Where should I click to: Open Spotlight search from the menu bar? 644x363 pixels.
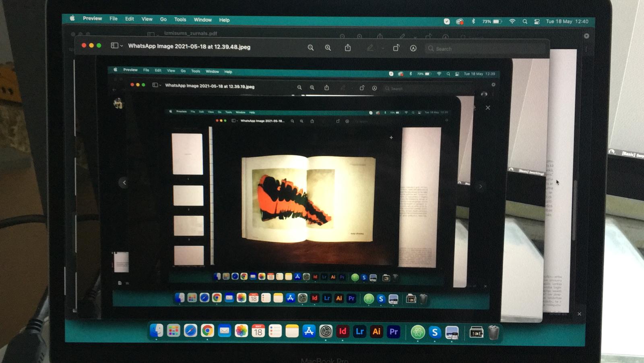[525, 21]
